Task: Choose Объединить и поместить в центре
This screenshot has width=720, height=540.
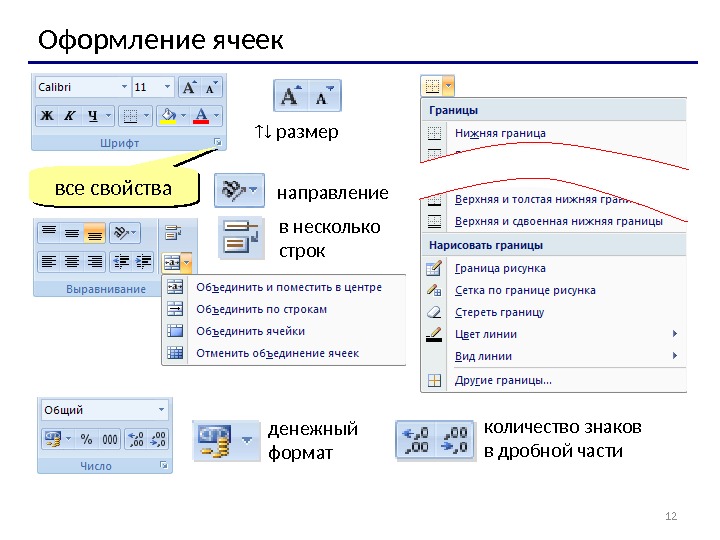Action: [284, 287]
